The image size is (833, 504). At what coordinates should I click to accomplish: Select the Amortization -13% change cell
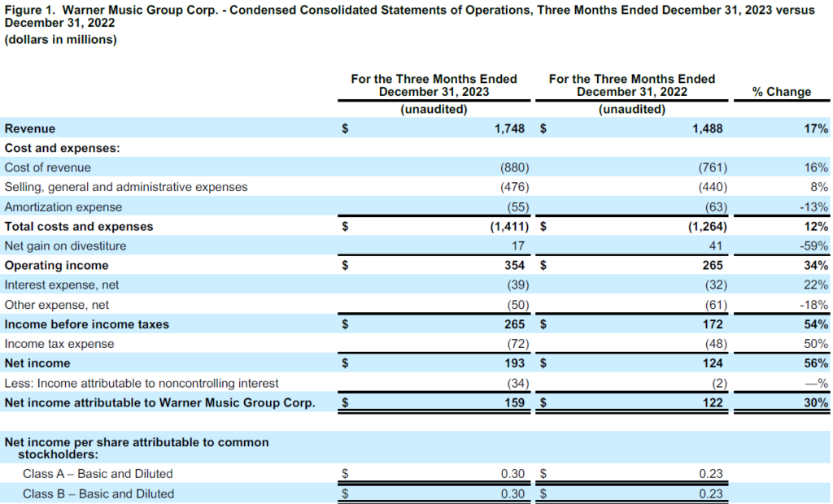tap(813, 207)
